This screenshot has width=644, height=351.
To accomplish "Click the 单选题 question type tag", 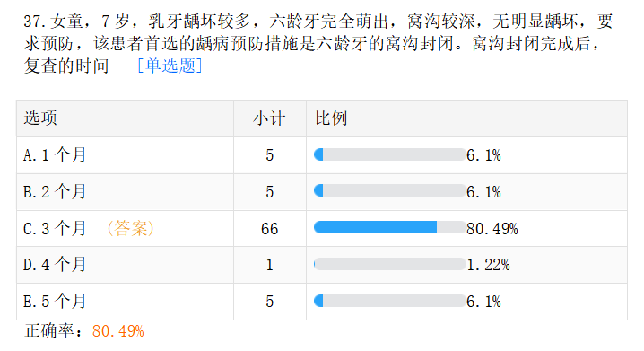I will click(170, 66).
